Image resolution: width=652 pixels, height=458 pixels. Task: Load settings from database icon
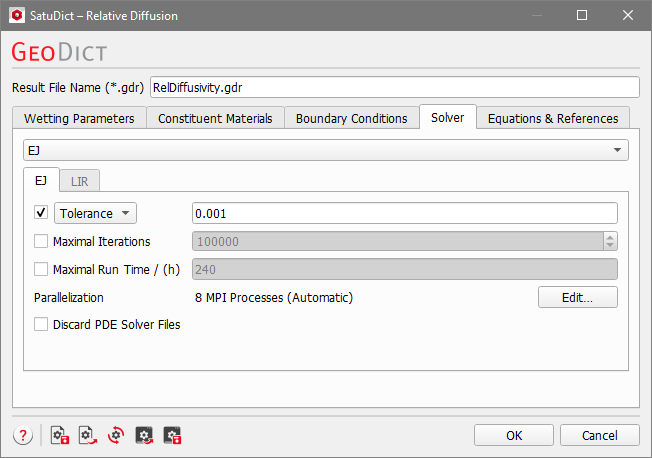point(144,436)
